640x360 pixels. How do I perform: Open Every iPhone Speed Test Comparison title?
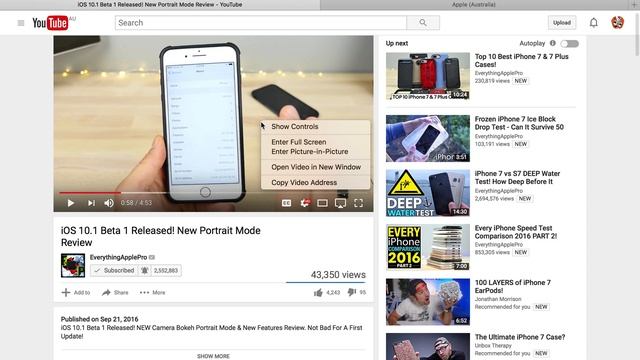[516, 232]
